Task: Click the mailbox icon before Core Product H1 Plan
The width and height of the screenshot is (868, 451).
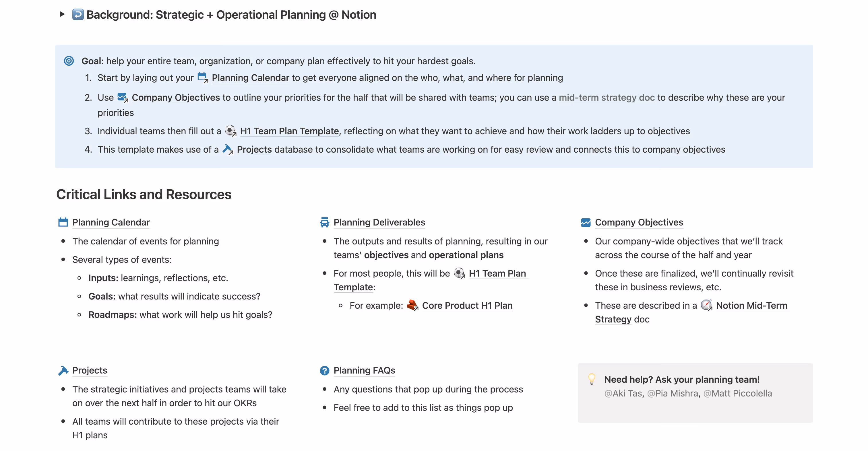Action: (x=412, y=305)
